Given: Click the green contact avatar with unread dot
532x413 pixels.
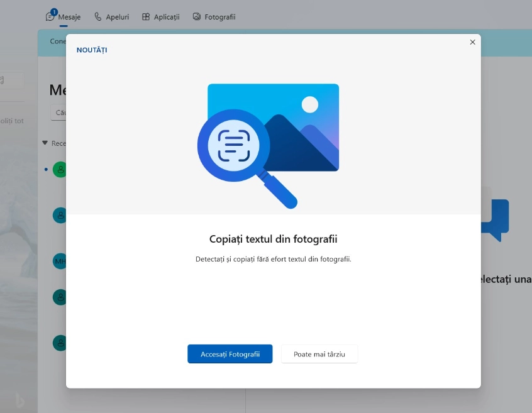Looking at the screenshot, I should point(60,169).
